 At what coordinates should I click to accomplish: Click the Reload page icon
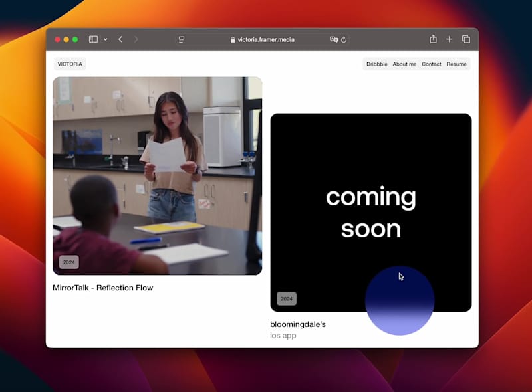(343, 39)
